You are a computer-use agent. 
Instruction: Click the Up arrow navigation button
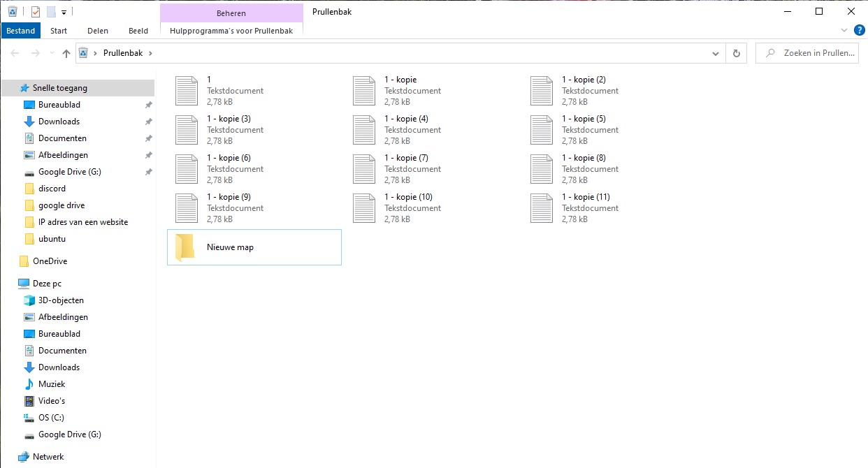pos(66,53)
